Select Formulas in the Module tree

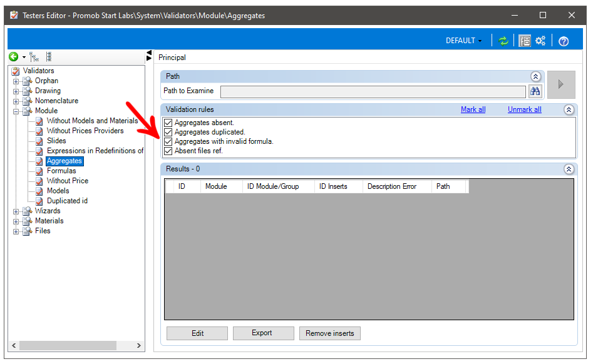pos(61,171)
